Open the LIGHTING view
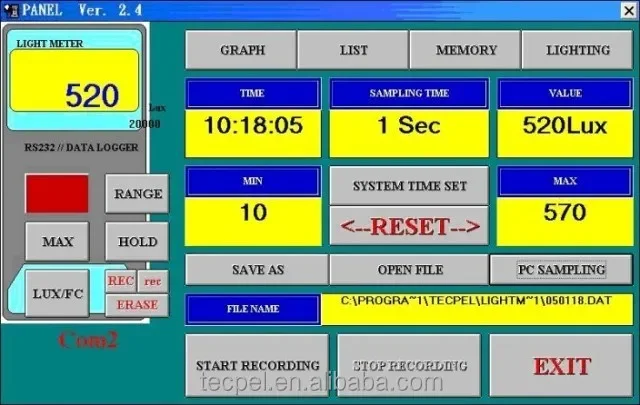Image resolution: width=640 pixels, height=405 pixels. click(578, 50)
